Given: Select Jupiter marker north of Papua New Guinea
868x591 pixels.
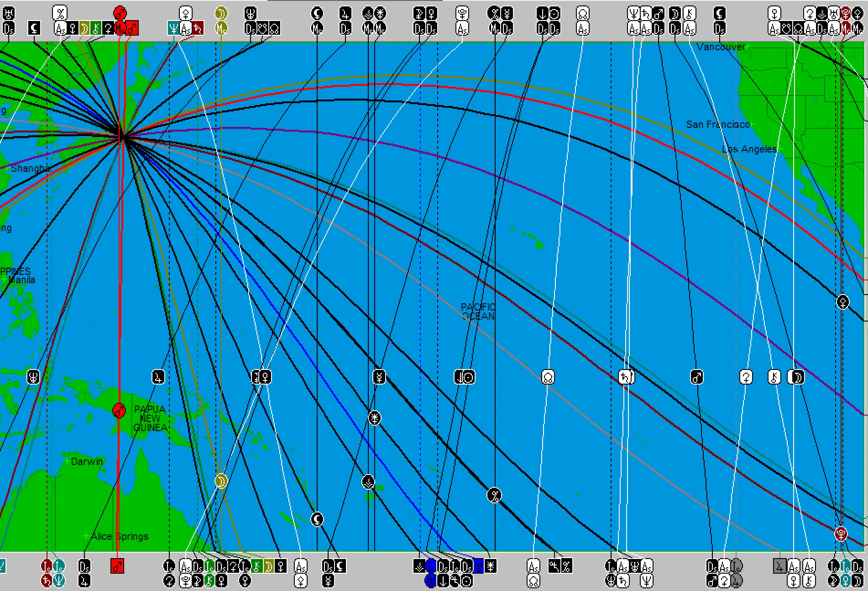Looking at the screenshot, I should [158, 377].
